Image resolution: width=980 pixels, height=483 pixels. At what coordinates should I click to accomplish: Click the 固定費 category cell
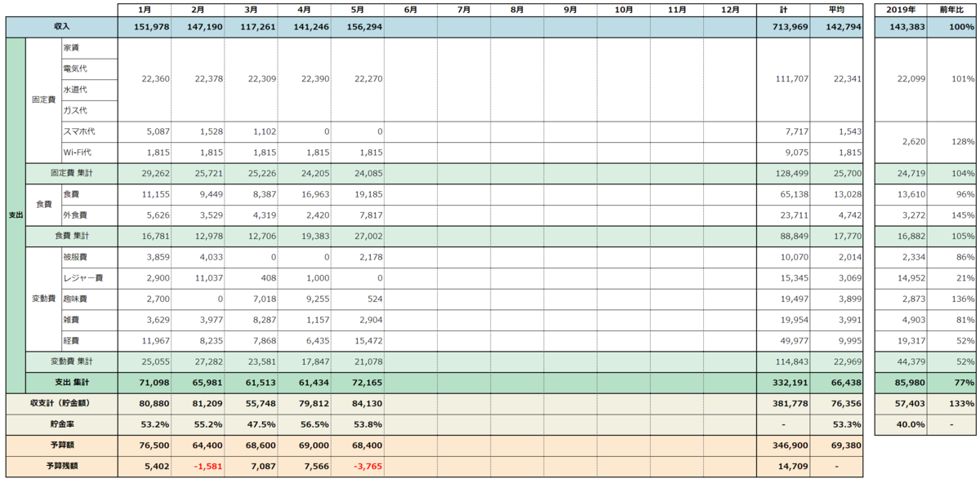(x=43, y=100)
